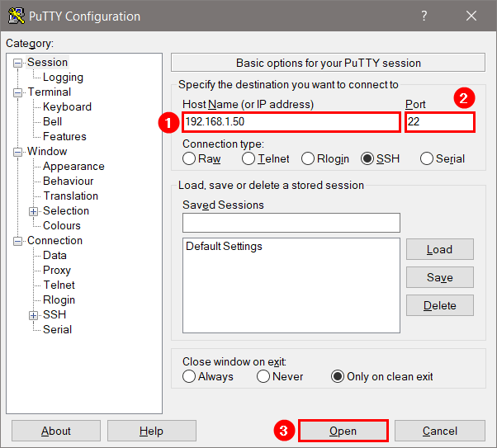Click the Open button to connect
497x448 pixels.
coord(343,431)
